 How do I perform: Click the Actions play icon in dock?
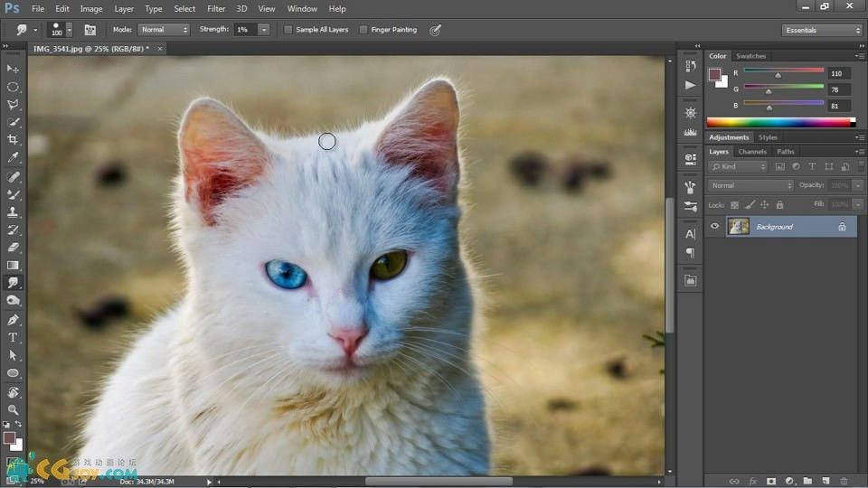point(691,85)
